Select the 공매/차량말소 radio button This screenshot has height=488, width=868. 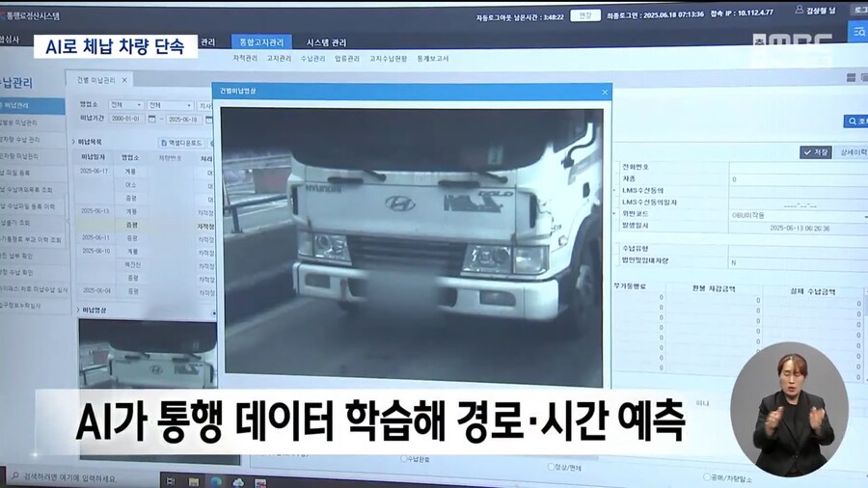pyautogui.click(x=706, y=476)
